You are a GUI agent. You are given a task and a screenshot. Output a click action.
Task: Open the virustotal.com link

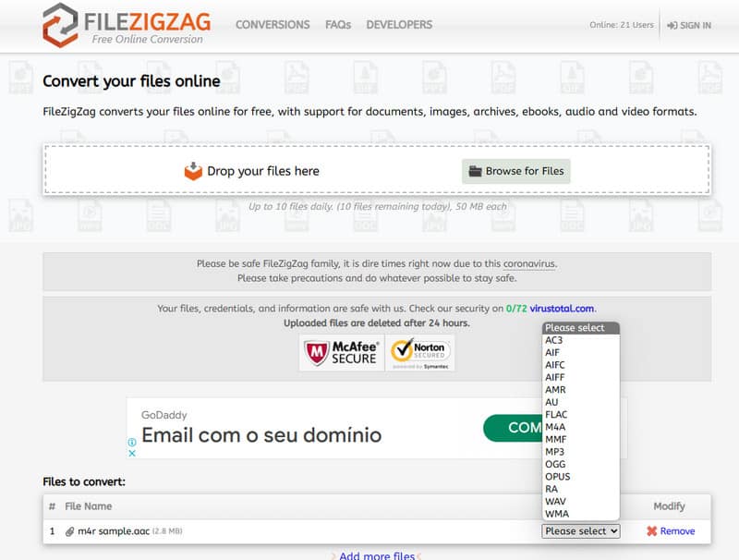[x=562, y=309]
